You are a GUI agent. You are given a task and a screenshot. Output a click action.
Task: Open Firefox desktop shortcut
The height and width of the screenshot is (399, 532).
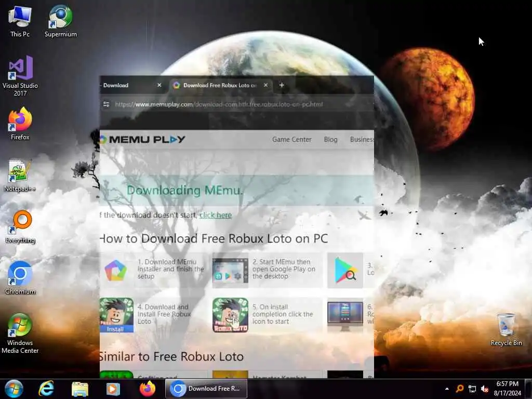pyautogui.click(x=20, y=124)
